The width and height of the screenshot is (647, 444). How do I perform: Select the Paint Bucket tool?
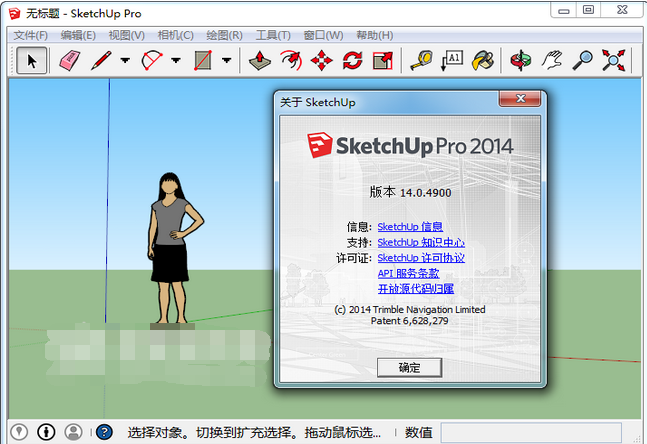pos(482,60)
